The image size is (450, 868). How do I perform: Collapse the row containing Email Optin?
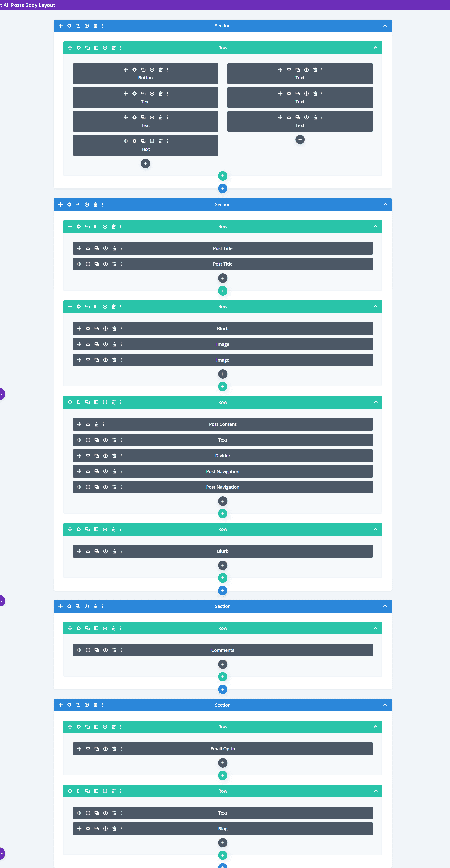(x=375, y=727)
